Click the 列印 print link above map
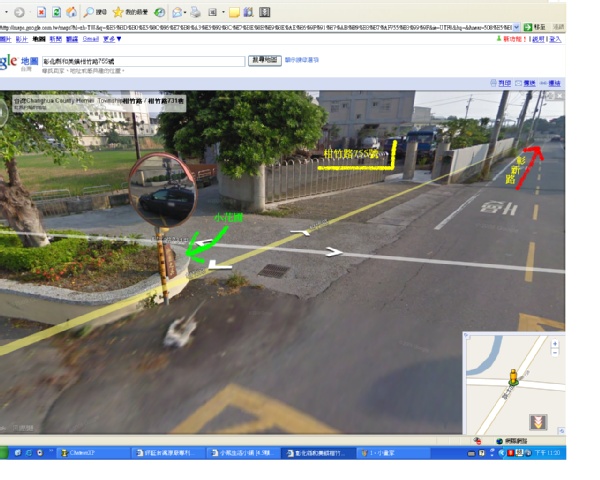Image resolution: width=600 pixels, height=480 pixels. click(x=505, y=83)
